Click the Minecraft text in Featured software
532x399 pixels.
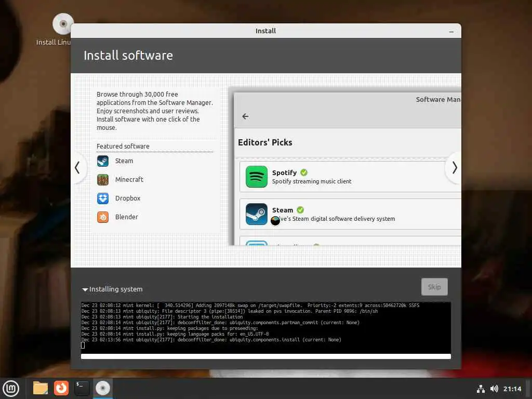(x=129, y=179)
